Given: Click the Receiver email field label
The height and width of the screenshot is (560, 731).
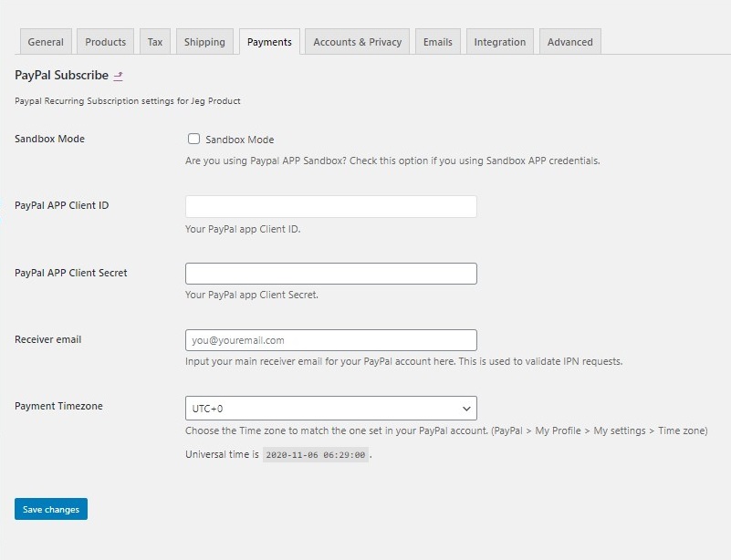Looking at the screenshot, I should [x=48, y=339].
